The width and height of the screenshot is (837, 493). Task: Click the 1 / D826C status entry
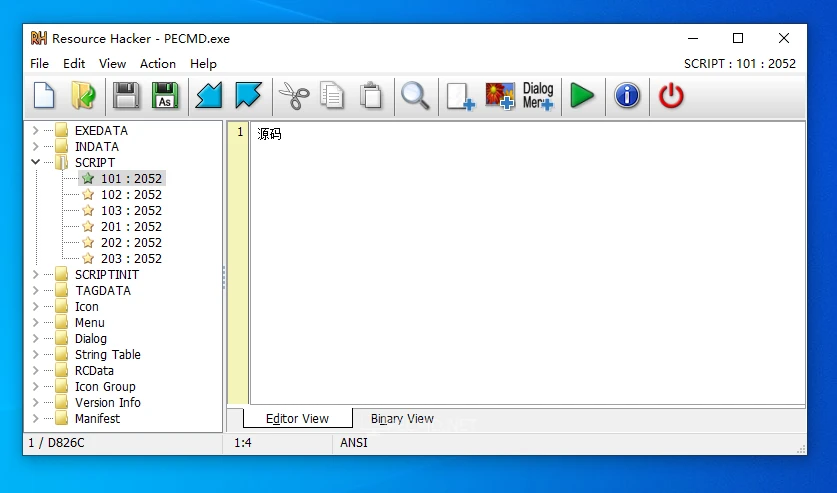pos(56,443)
